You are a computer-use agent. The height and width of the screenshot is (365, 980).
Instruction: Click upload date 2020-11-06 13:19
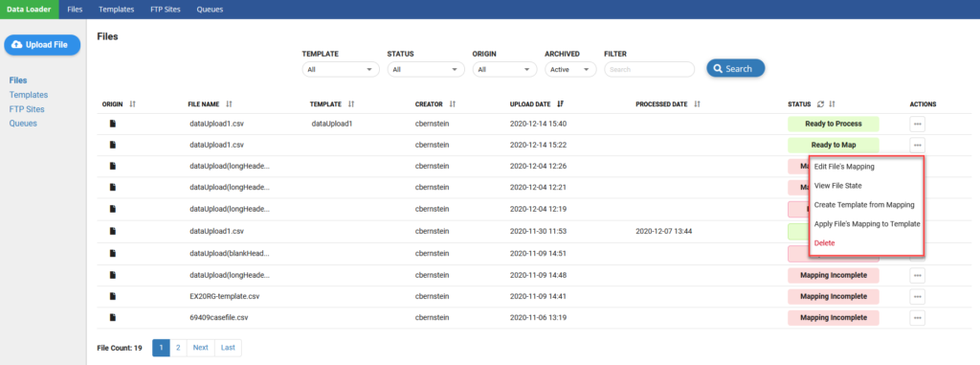click(538, 317)
